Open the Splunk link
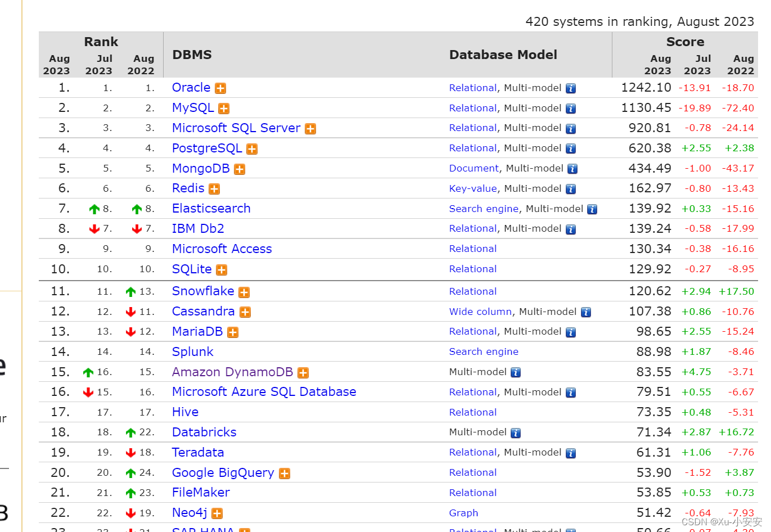The width and height of the screenshot is (771, 532). [193, 352]
